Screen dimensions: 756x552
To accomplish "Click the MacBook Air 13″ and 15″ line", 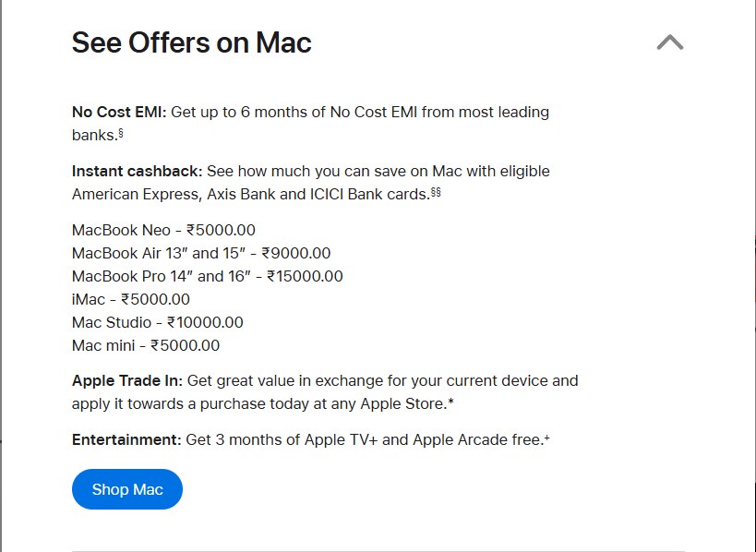I will (201, 253).
